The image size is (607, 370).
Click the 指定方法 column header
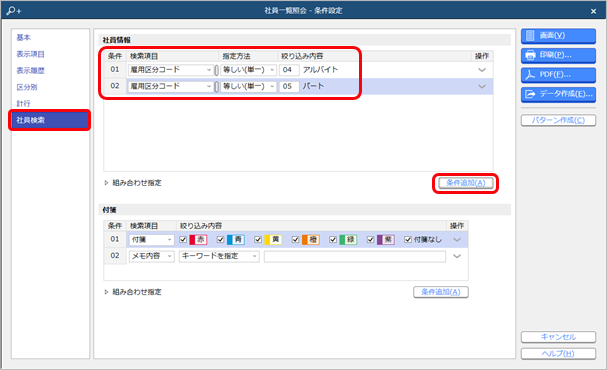[x=237, y=57]
